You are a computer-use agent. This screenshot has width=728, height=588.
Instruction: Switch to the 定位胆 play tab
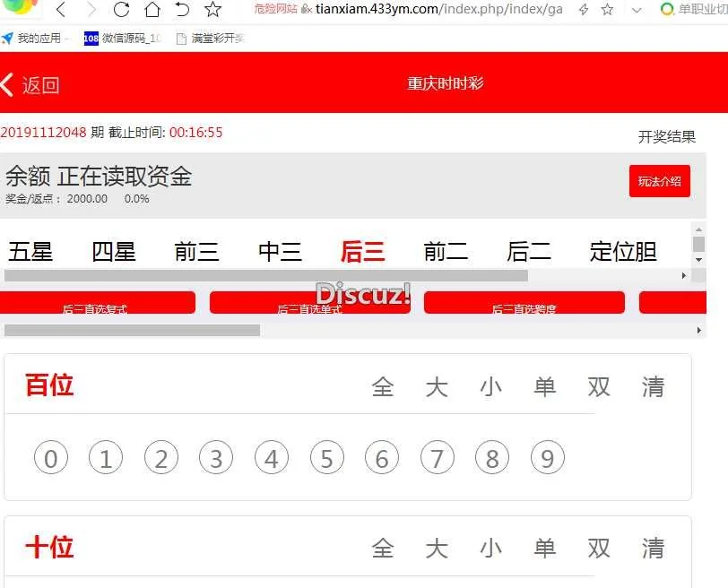pos(623,252)
